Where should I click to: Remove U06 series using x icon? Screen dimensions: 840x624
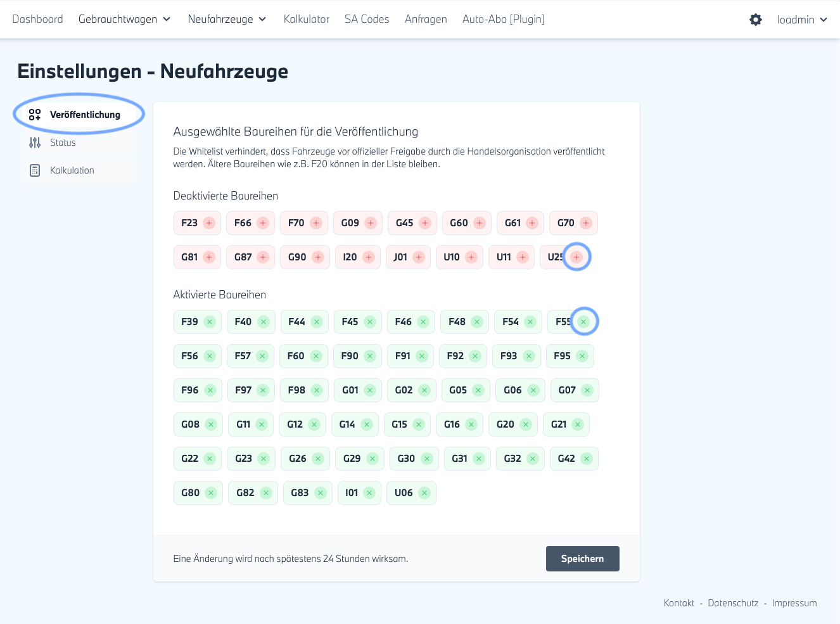pos(424,493)
